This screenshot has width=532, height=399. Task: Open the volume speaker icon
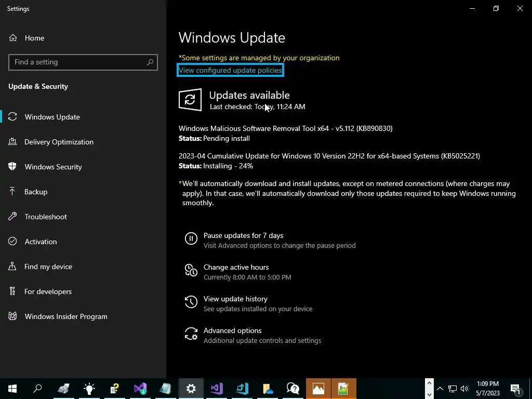464,389
